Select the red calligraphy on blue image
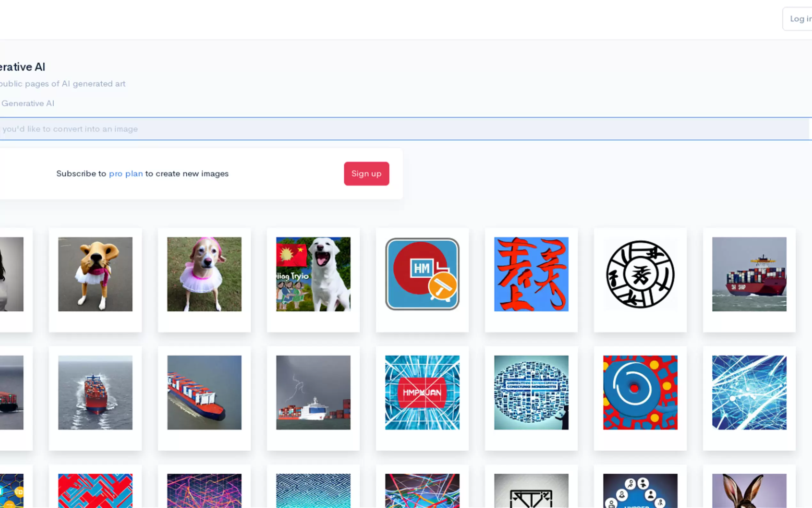The height and width of the screenshot is (508, 812). pyautogui.click(x=531, y=274)
